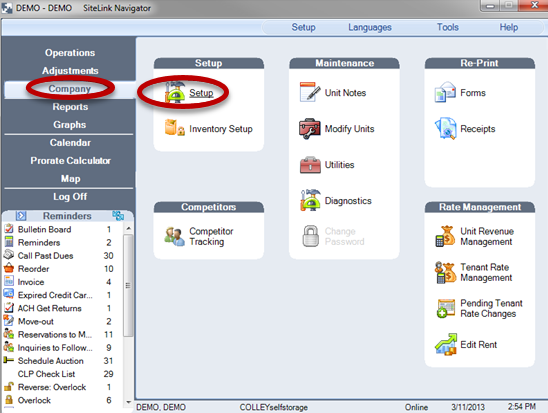This screenshot has height=413, width=548.
Task: Open the Utilities toolbox icon
Action: click(310, 165)
